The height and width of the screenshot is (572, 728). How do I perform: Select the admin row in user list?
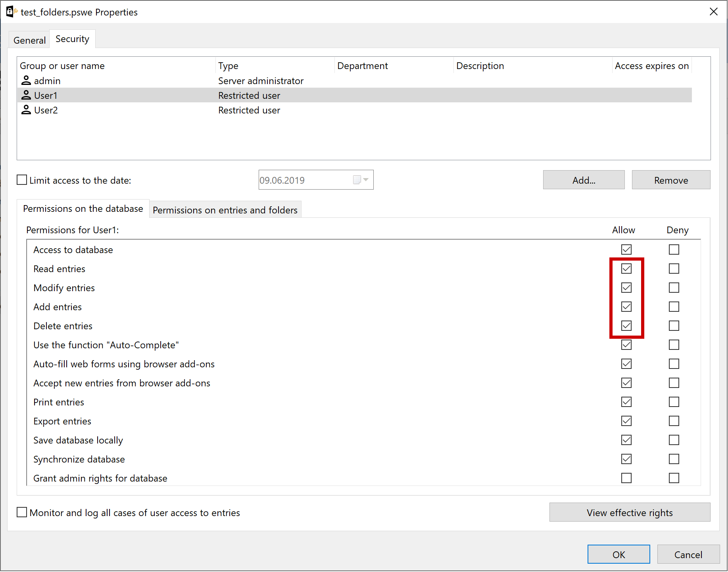tap(354, 81)
